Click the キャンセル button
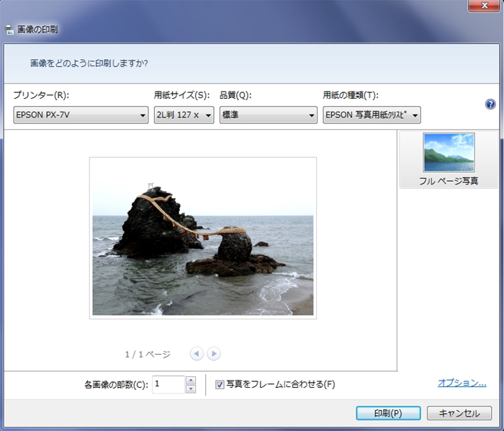This screenshot has height=431, width=504. tap(459, 413)
